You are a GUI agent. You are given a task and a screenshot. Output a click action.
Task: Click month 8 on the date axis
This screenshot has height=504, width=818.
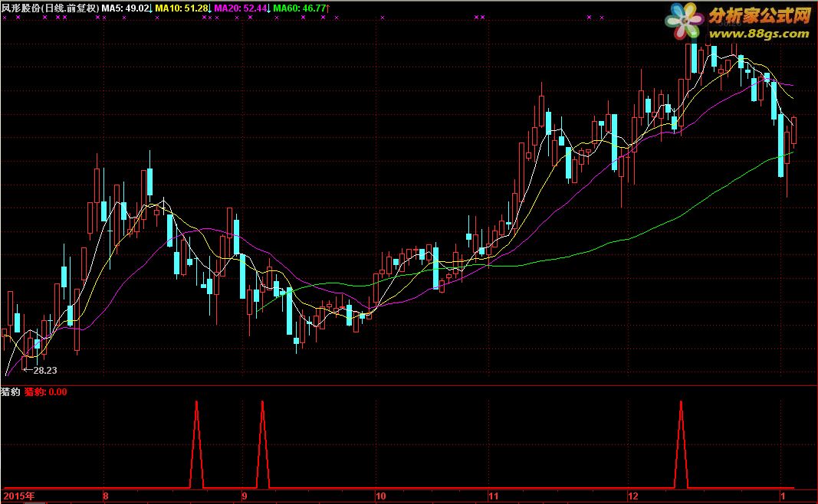(x=106, y=496)
